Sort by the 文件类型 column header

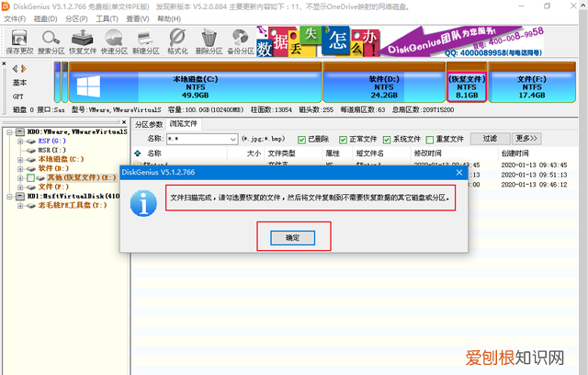281,153
